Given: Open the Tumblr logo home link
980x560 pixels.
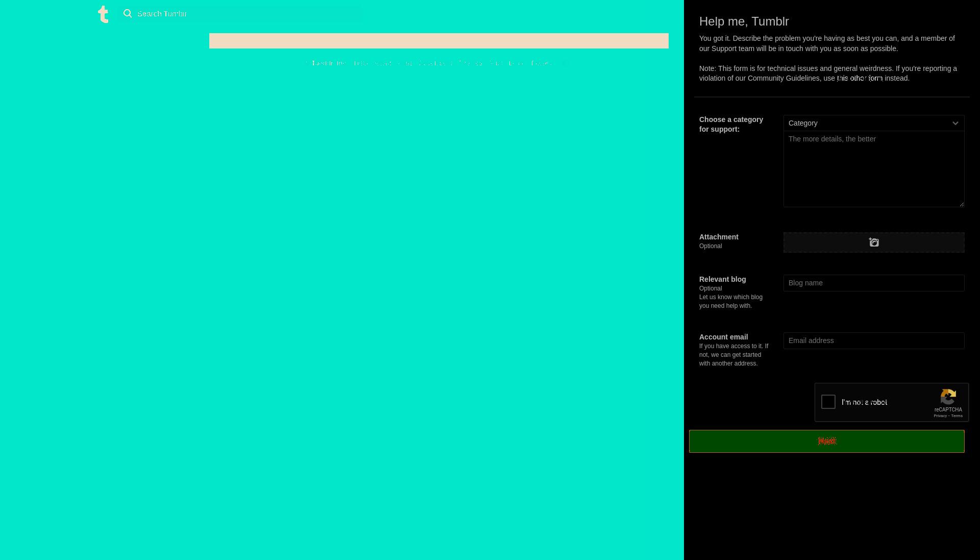Looking at the screenshot, I should pos(103,14).
